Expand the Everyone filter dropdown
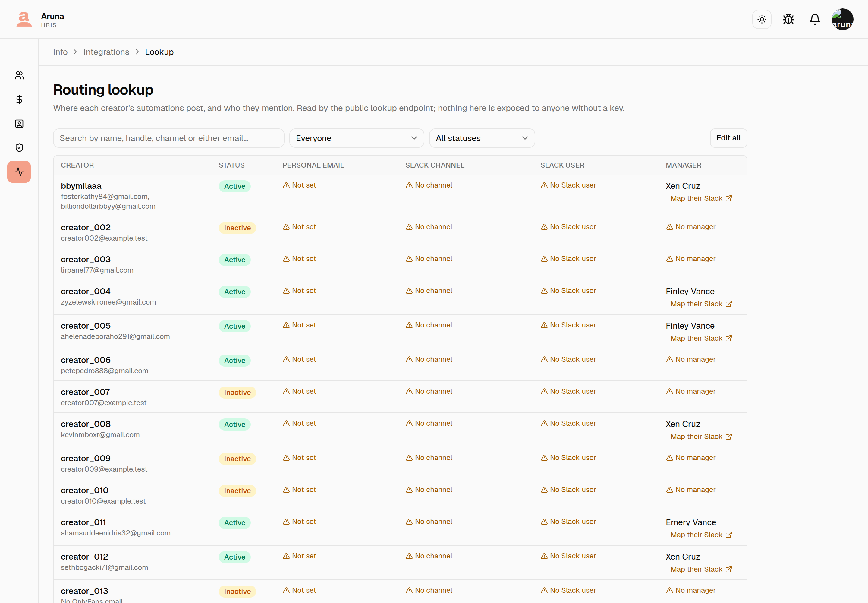Screen dimensions: 868x603 357,138
